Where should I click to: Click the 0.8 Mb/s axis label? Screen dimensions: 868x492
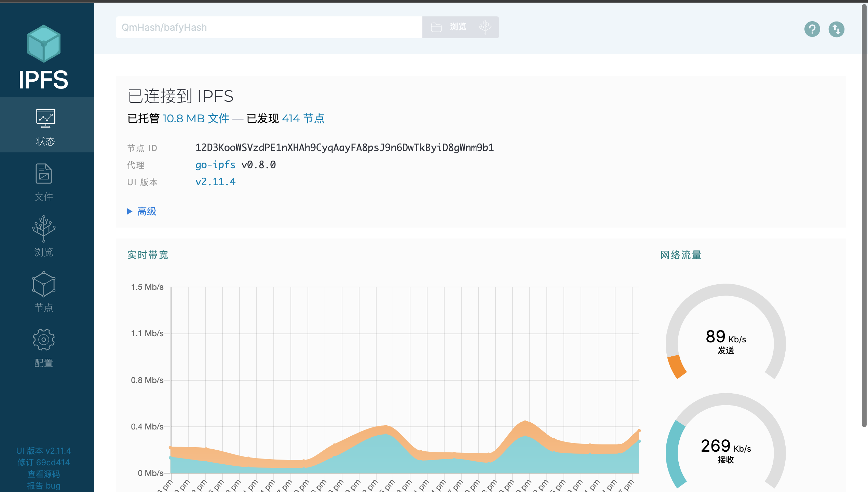[x=147, y=380]
